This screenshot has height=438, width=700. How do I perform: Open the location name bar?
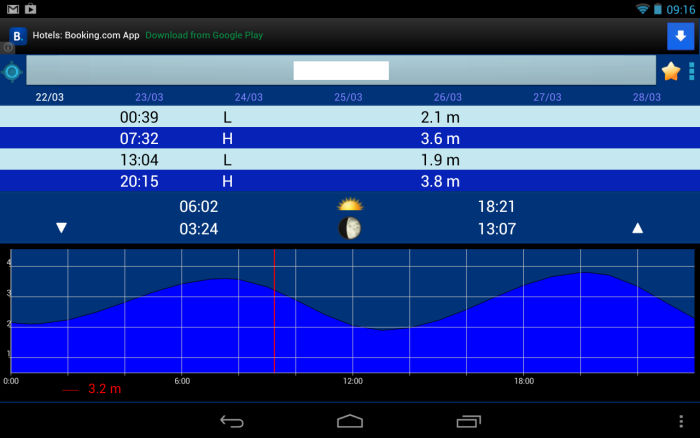(340, 71)
